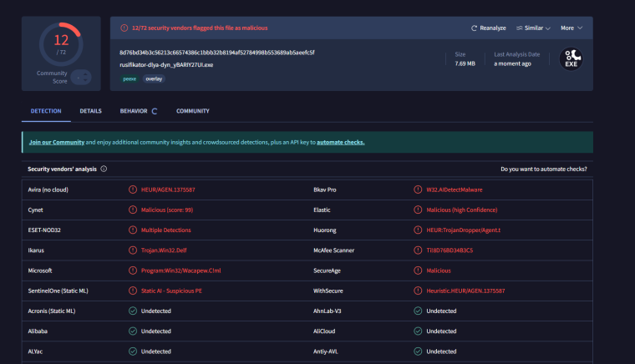The width and height of the screenshot is (635, 364).
Task: Click the ALYac undetected check icon
Action: click(133, 351)
